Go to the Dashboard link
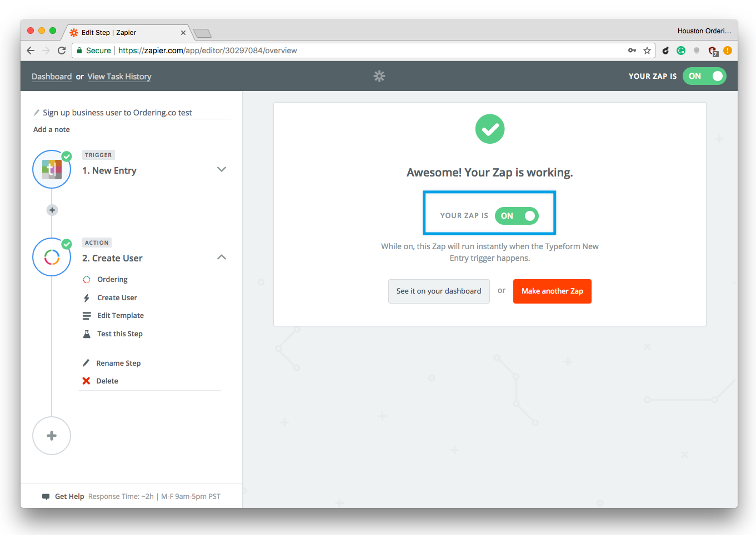The image size is (756, 535). pyautogui.click(x=52, y=77)
